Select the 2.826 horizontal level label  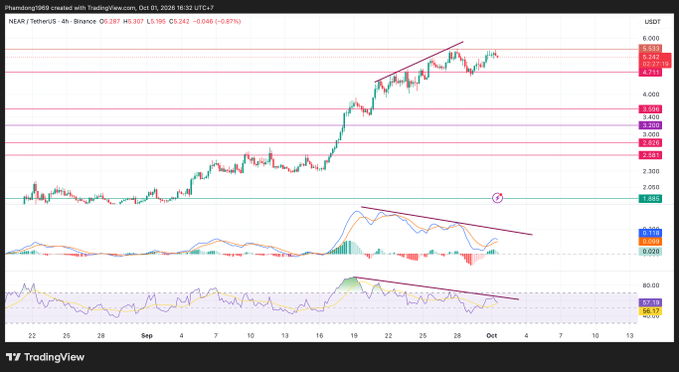650,143
